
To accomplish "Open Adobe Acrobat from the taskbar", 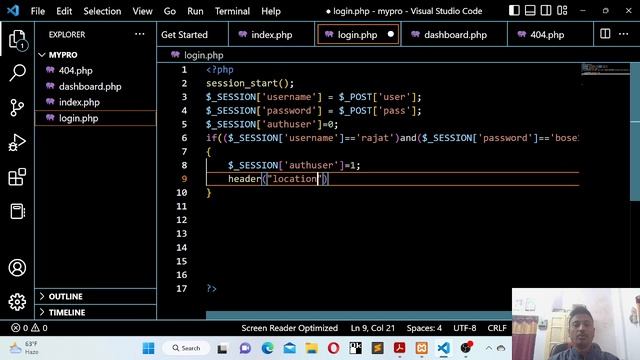I will click(400, 348).
